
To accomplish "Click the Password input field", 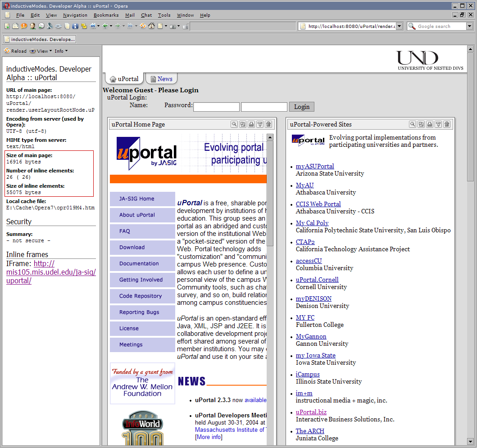I will click(x=264, y=107).
